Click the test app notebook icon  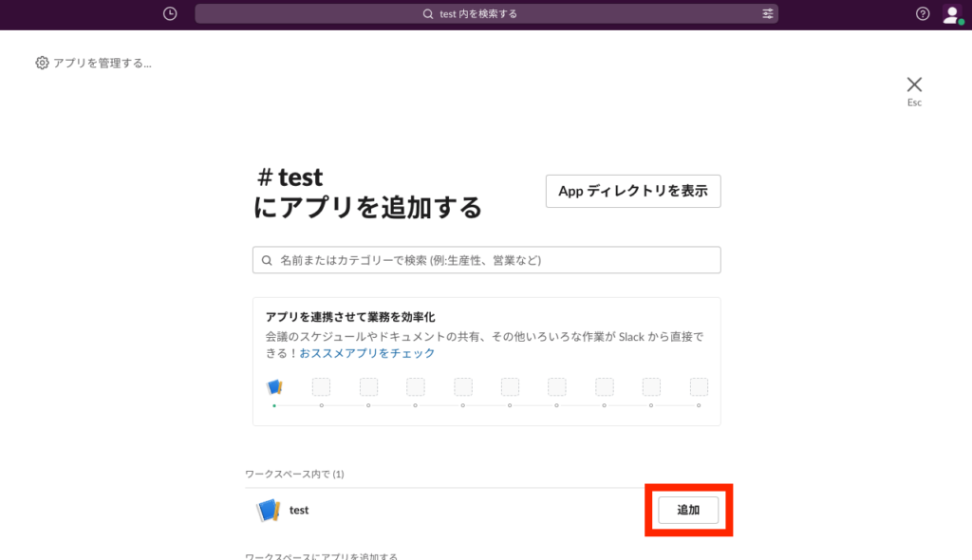click(268, 511)
